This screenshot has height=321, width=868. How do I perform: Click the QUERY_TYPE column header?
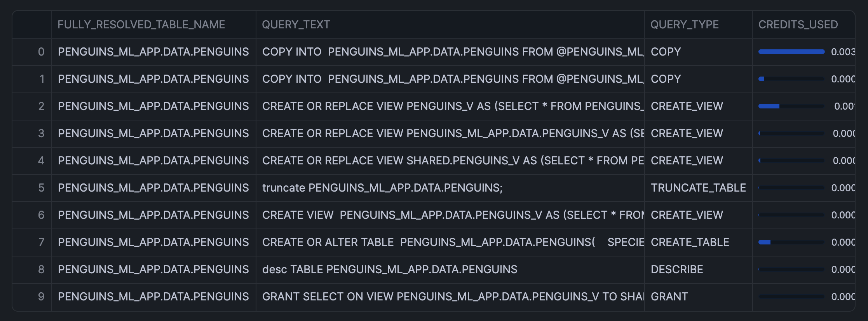point(684,24)
